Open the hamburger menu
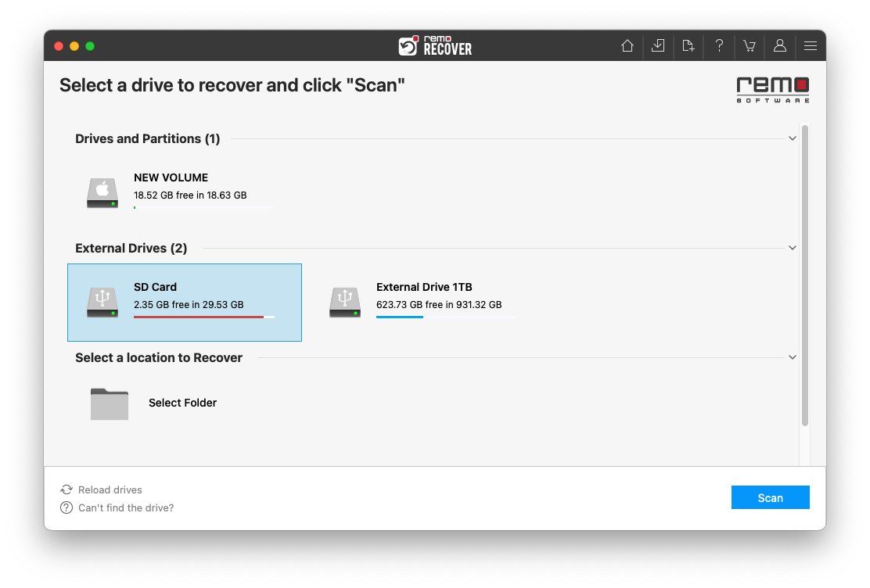 811,46
